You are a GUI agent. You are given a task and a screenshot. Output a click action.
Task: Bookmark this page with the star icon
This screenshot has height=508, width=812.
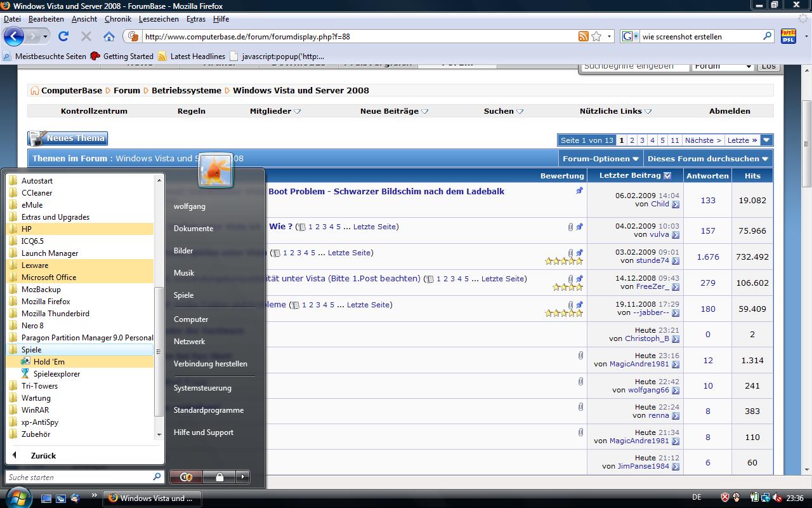[x=596, y=37]
